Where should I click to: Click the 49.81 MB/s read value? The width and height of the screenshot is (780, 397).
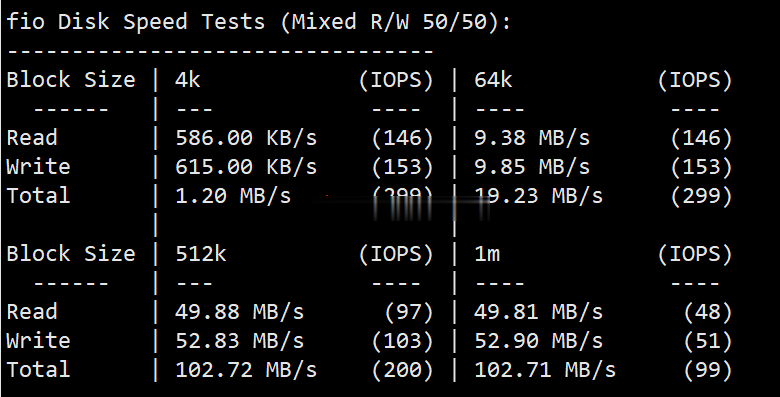point(539,312)
